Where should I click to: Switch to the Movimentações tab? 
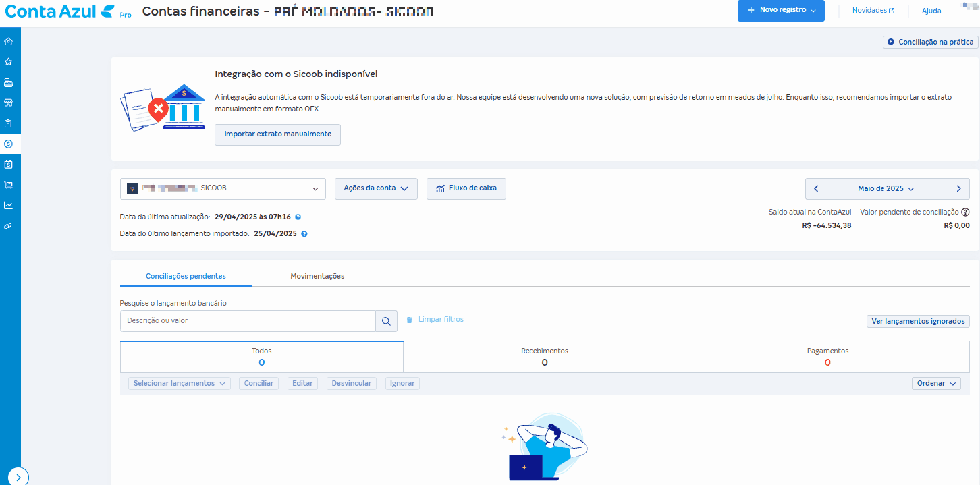coord(317,276)
